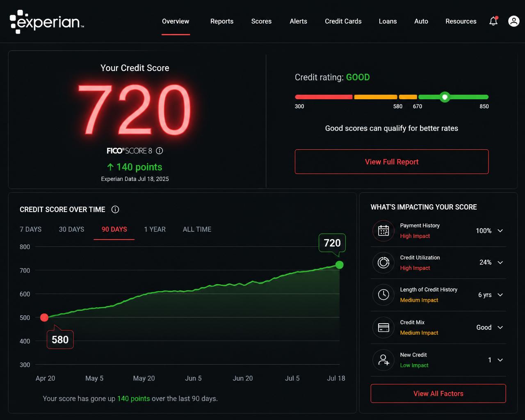
Task: Go to the Reports nav item
Action: click(222, 21)
